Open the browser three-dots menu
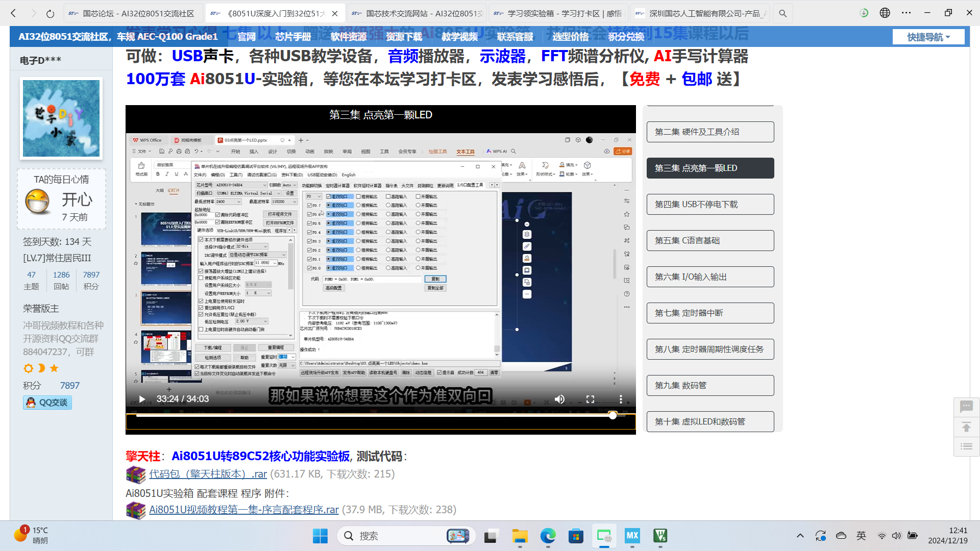Screen dimensions: 980x551 click(906, 13)
